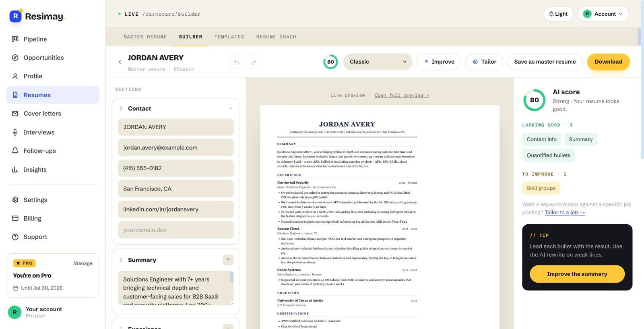Grab the Contact section drag handle
This screenshot has height=329, width=644.
point(121,109)
